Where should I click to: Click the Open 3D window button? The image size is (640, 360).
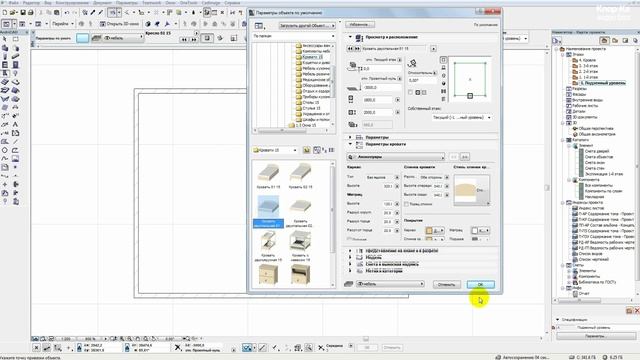120,24
